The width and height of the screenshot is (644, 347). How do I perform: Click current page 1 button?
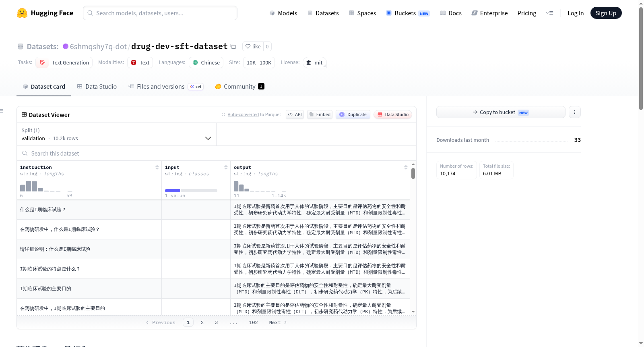coord(188,322)
